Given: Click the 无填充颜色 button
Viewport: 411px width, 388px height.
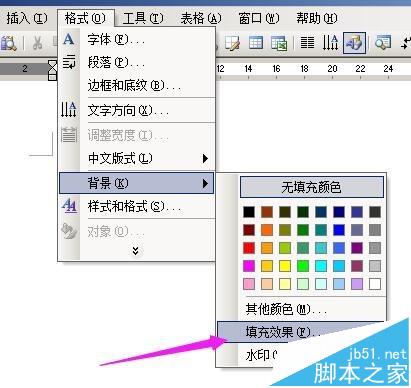Looking at the screenshot, I should pyautogui.click(x=312, y=187).
